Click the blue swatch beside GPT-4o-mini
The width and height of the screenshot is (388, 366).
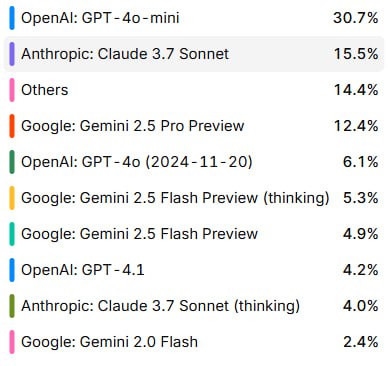[12, 18]
